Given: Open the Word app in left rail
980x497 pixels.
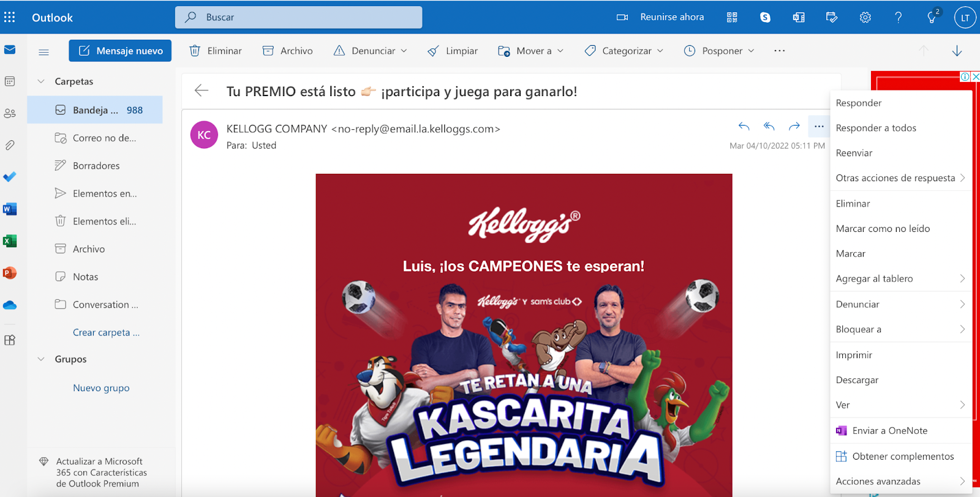Looking at the screenshot, I should [x=10, y=209].
